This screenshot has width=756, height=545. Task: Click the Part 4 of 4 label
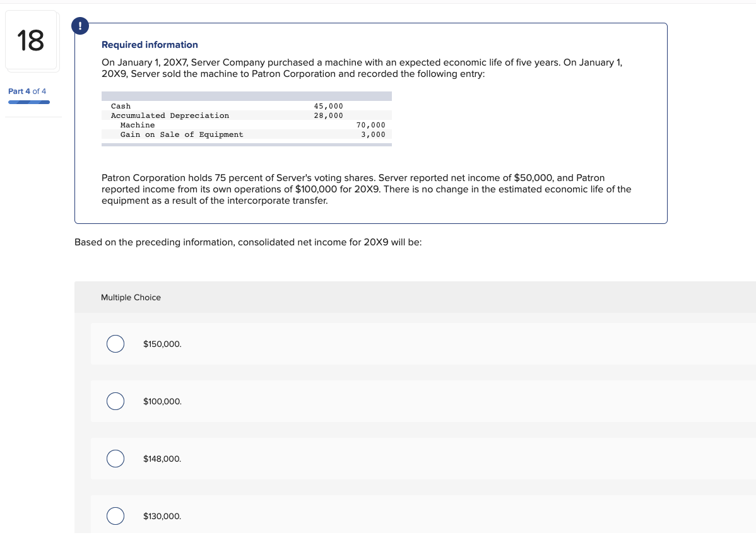click(x=27, y=91)
